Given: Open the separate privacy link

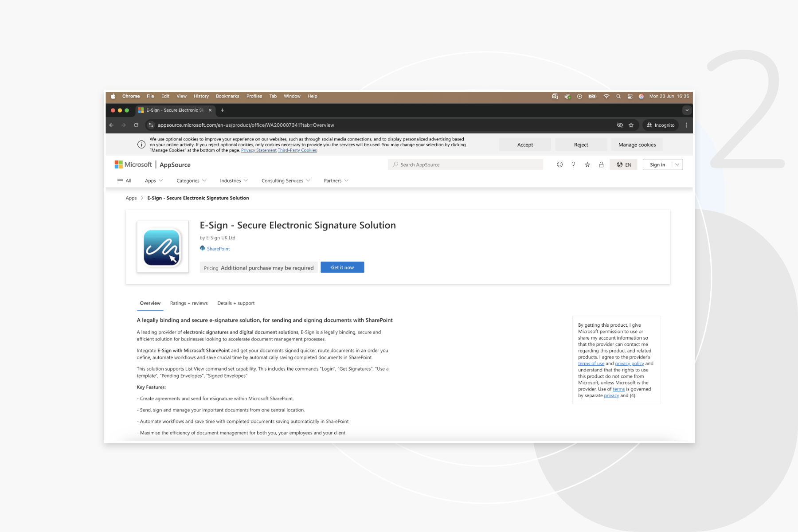Looking at the screenshot, I should click(x=611, y=395).
